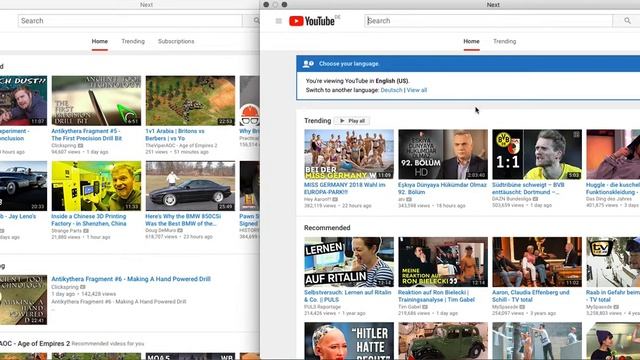Open Hitler Hatte robot video thumbnail

349,341
